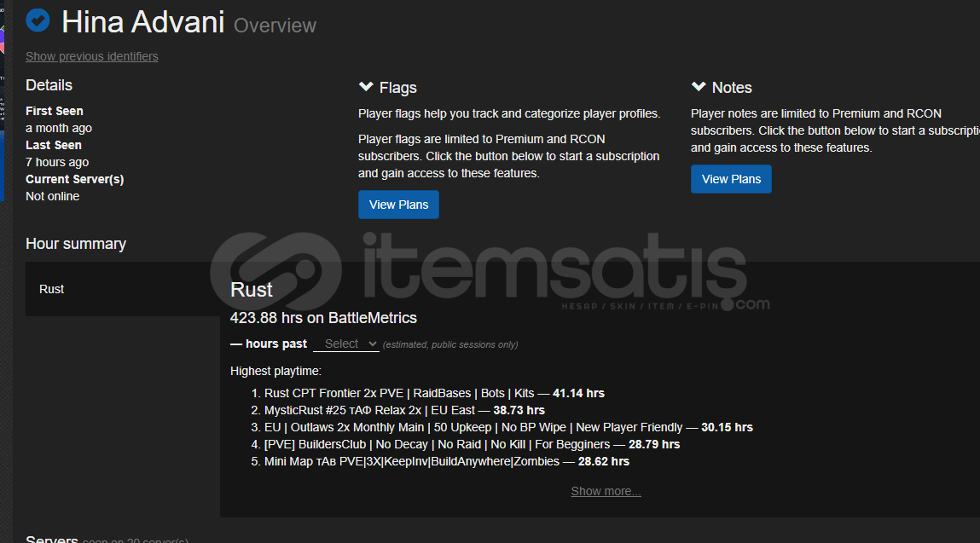Click the Hour summary heading
The image size is (980, 543).
76,244
